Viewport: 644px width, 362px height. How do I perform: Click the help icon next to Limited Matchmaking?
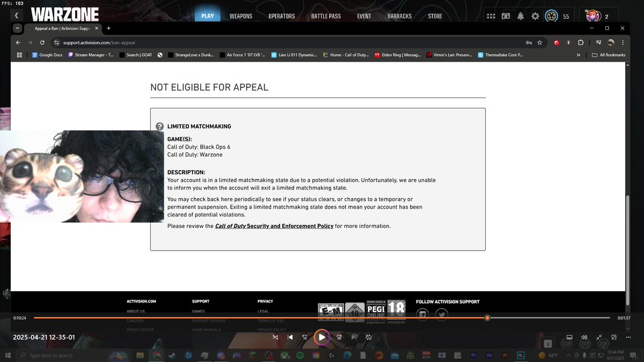click(x=159, y=127)
